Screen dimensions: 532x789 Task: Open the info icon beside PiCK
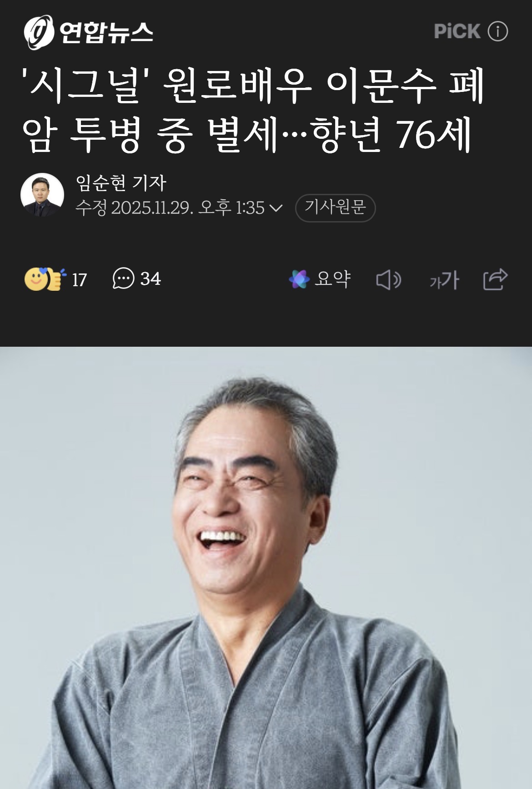click(497, 31)
